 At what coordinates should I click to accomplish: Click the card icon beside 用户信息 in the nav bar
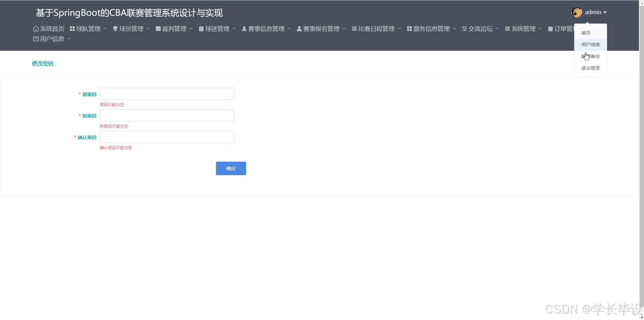pos(36,39)
